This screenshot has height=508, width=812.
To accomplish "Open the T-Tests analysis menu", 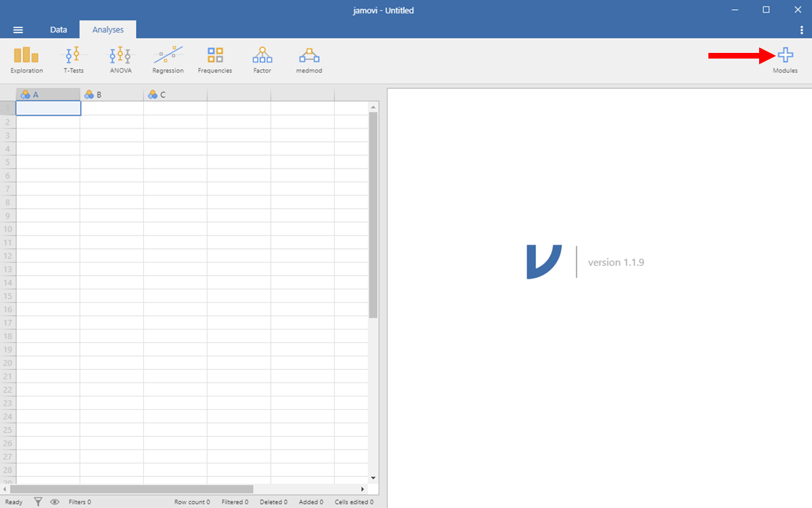I will (x=73, y=59).
